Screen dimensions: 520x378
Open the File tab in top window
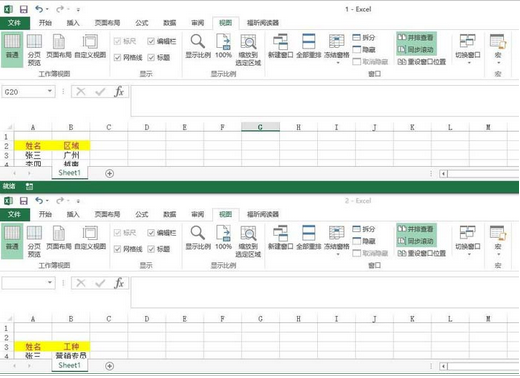[14, 23]
